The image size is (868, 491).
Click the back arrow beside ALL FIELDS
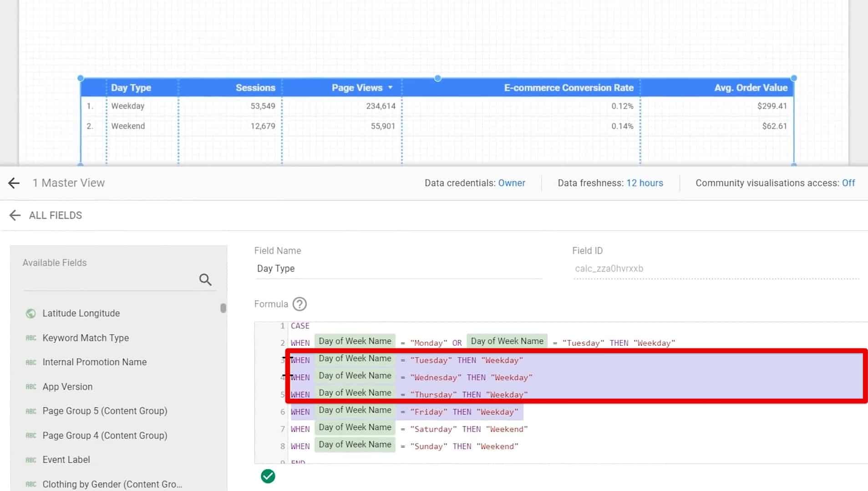click(15, 215)
